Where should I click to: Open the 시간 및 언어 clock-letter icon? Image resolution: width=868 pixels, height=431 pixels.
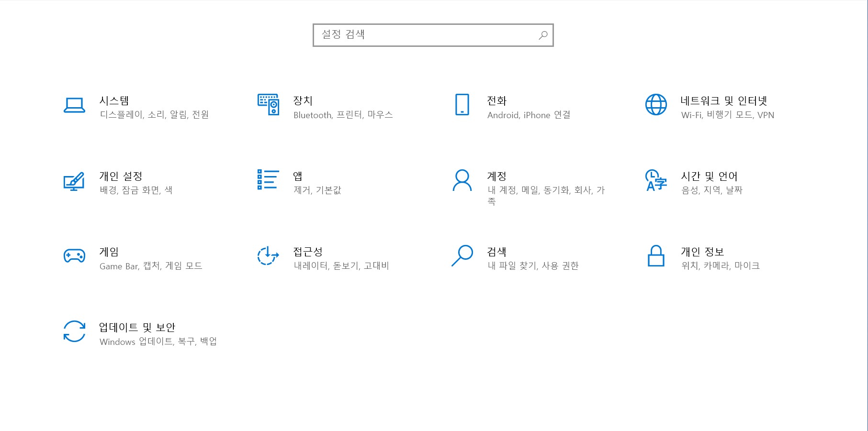coord(656,180)
